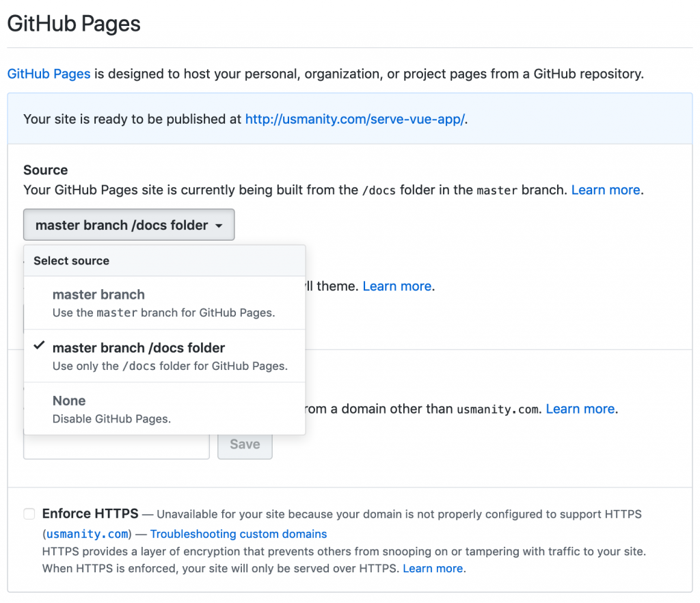Image resolution: width=700 pixels, height=603 pixels.
Task: Click the GitHub Pages page title
Action: pos(74,24)
